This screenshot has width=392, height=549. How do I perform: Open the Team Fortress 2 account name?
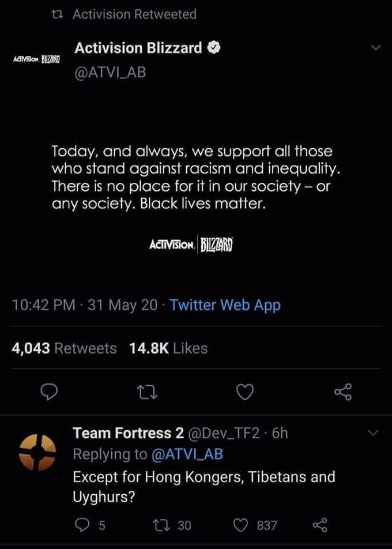pyautogui.click(x=128, y=433)
